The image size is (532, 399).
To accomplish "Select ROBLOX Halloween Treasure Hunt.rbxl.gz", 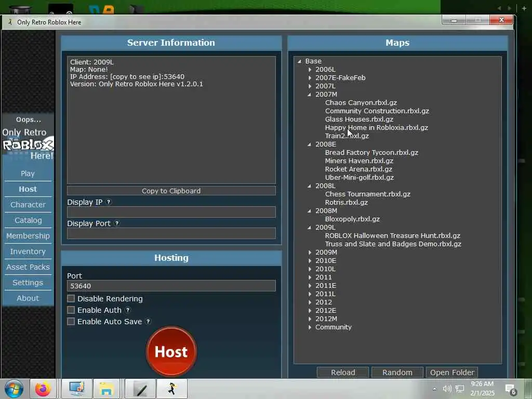I will coord(393,235).
